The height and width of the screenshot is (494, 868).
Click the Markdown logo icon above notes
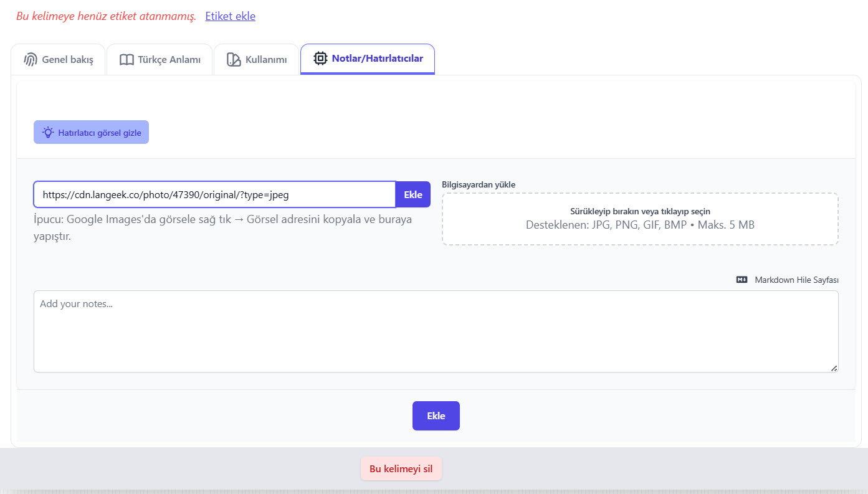742,280
